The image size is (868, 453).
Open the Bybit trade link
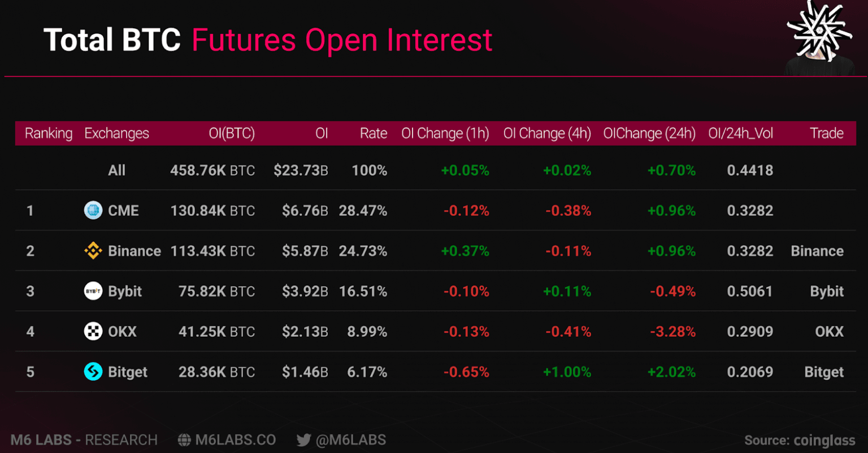[827, 291]
